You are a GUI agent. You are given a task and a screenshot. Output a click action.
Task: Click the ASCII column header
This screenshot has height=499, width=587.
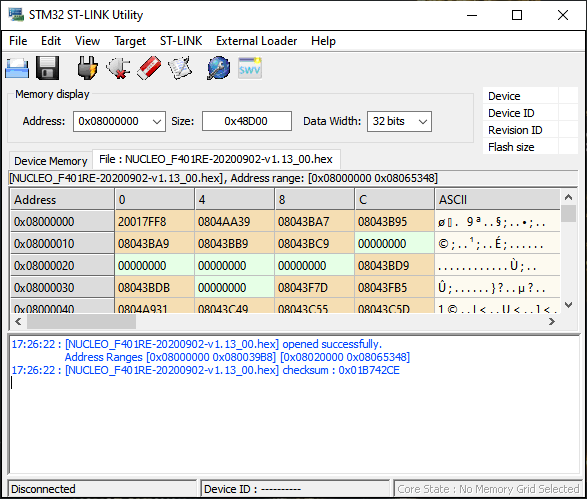click(497, 200)
